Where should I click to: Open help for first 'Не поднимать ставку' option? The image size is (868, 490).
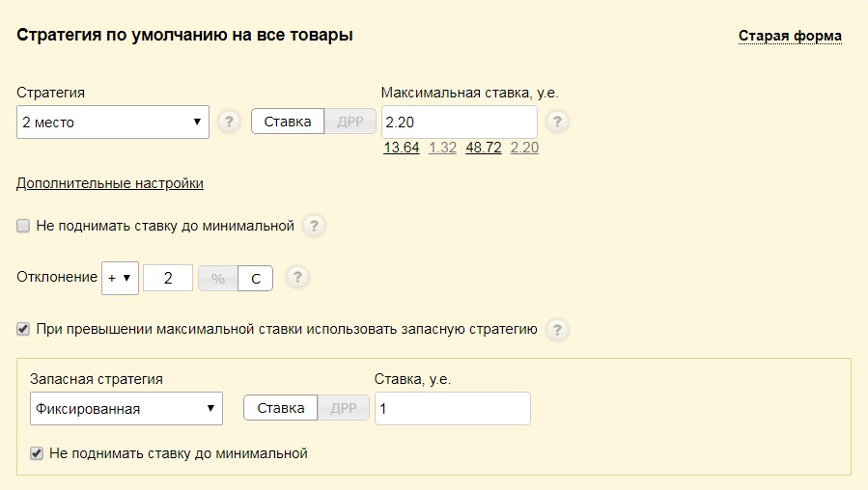[313, 226]
